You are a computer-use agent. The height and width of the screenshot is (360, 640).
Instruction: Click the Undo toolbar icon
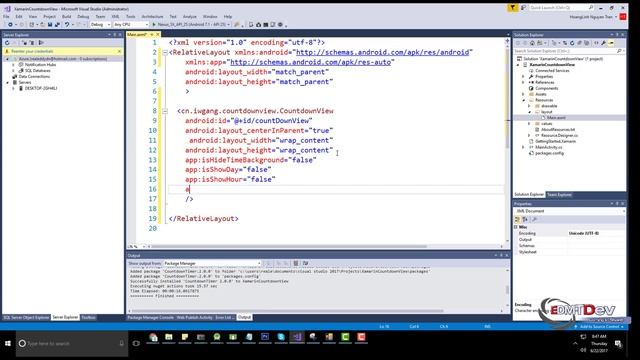coord(67,24)
